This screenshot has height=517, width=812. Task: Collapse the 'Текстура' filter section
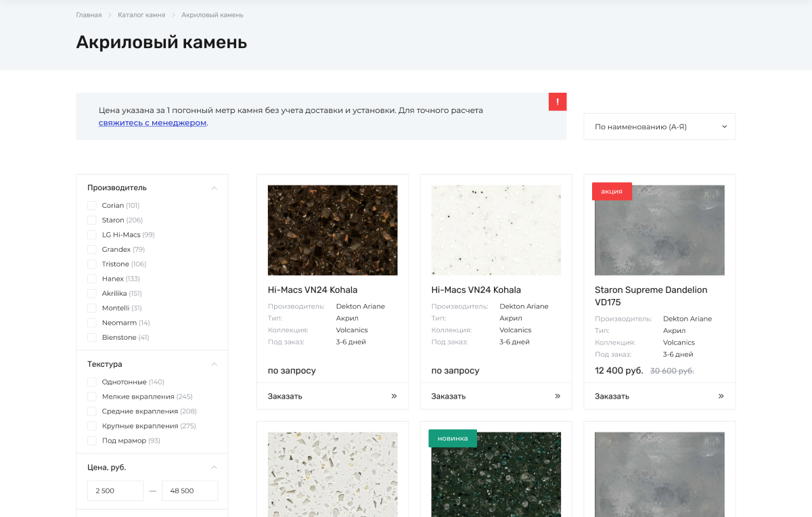coord(214,364)
